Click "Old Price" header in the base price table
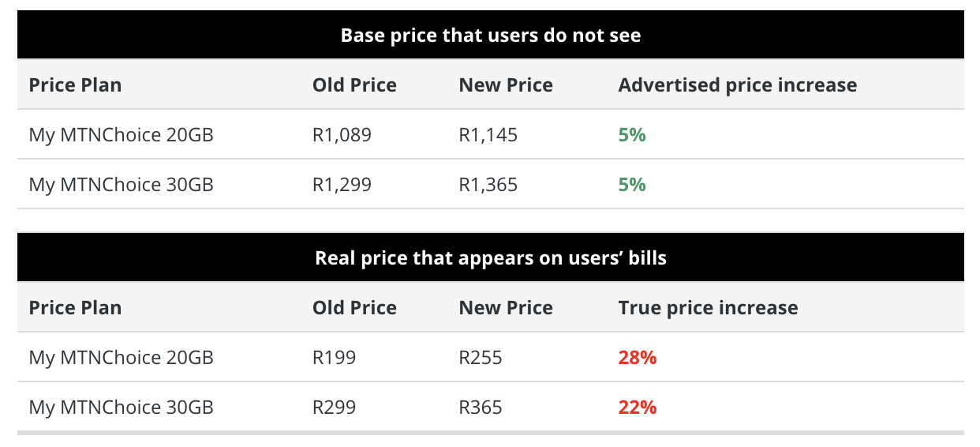The width and height of the screenshot is (980, 447). point(354,85)
